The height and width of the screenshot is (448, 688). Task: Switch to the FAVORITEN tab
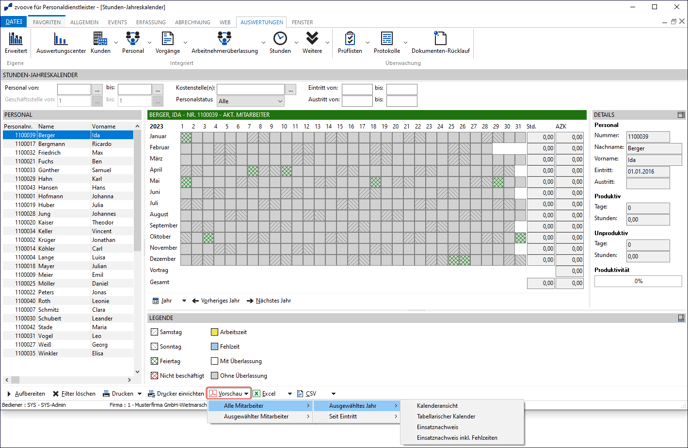click(x=47, y=22)
